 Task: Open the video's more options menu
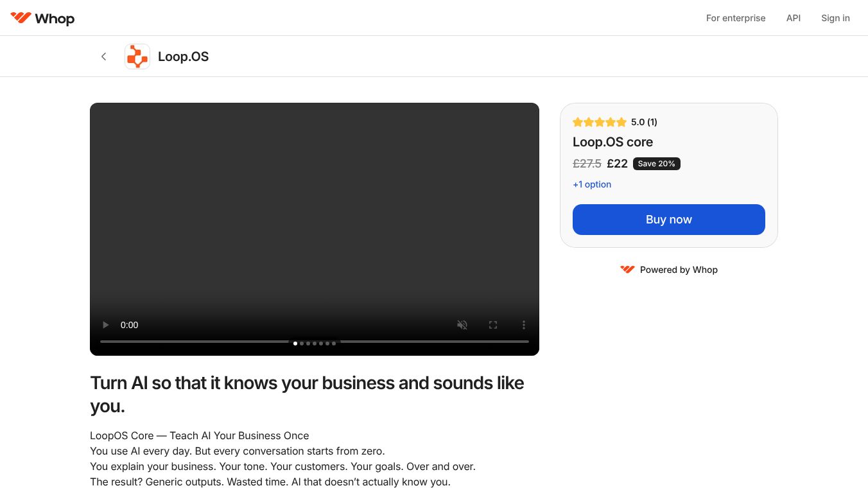(x=524, y=325)
